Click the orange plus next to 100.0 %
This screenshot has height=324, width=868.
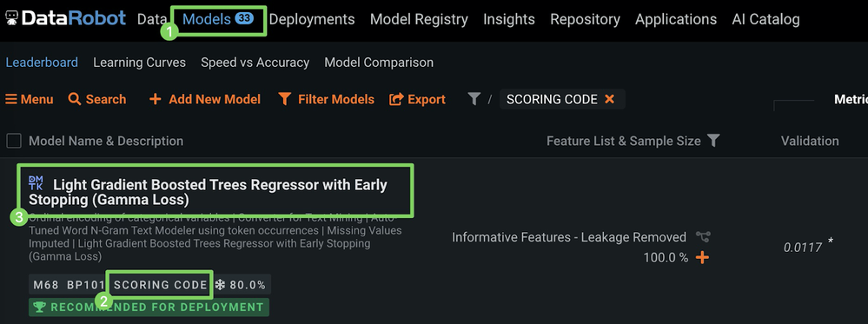click(702, 257)
